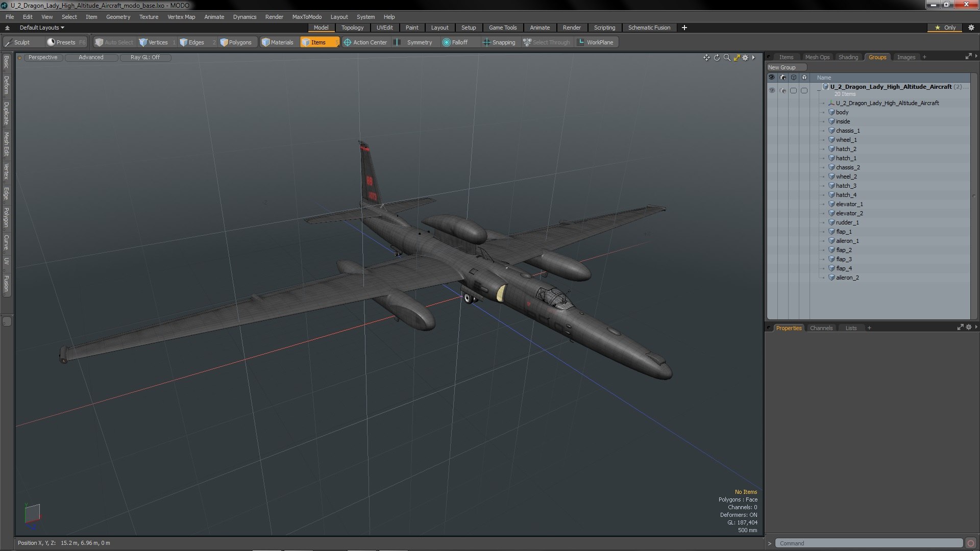Click the Only button with star
The width and height of the screenshot is (980, 551).
(x=945, y=28)
